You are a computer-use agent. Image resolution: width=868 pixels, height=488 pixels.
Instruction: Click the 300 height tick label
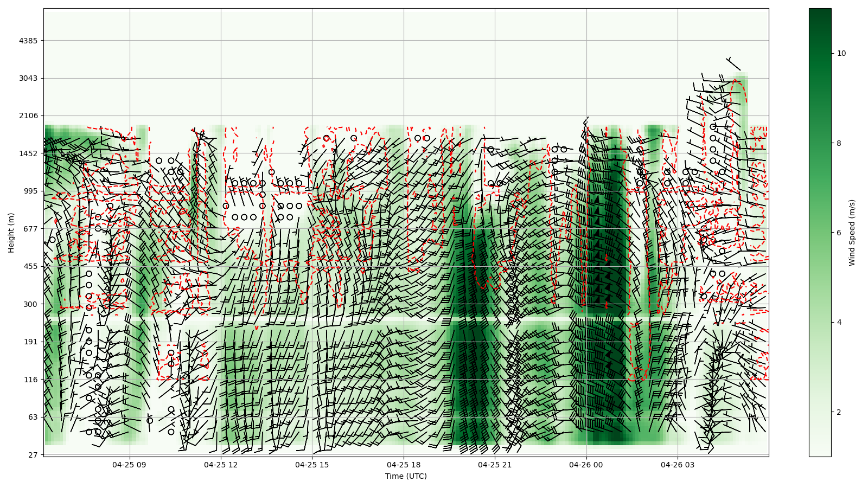pos(30,304)
